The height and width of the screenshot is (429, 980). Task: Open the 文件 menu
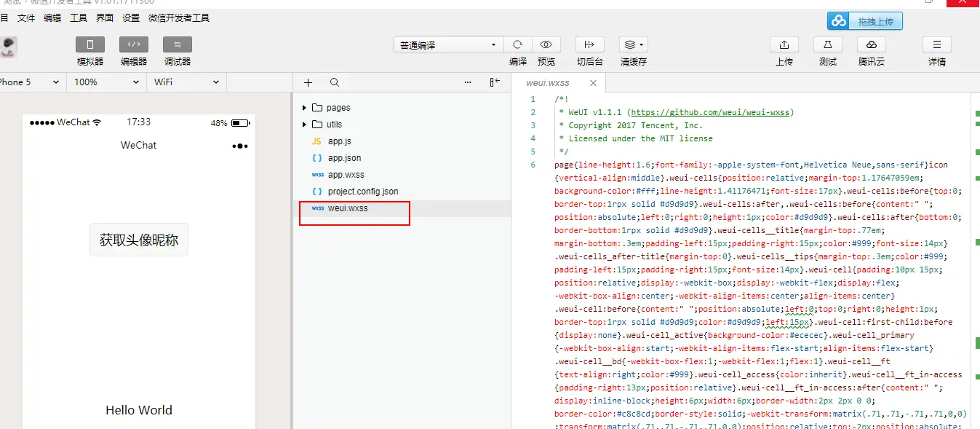(x=25, y=18)
